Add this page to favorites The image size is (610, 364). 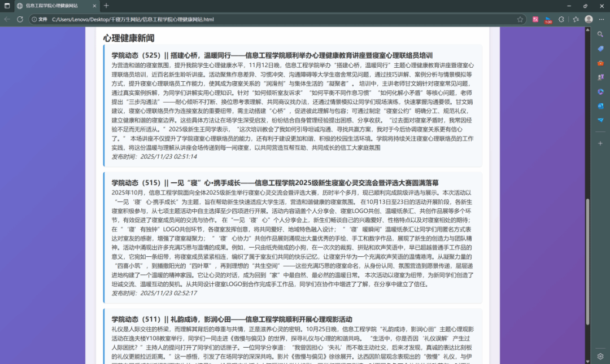pos(520,19)
